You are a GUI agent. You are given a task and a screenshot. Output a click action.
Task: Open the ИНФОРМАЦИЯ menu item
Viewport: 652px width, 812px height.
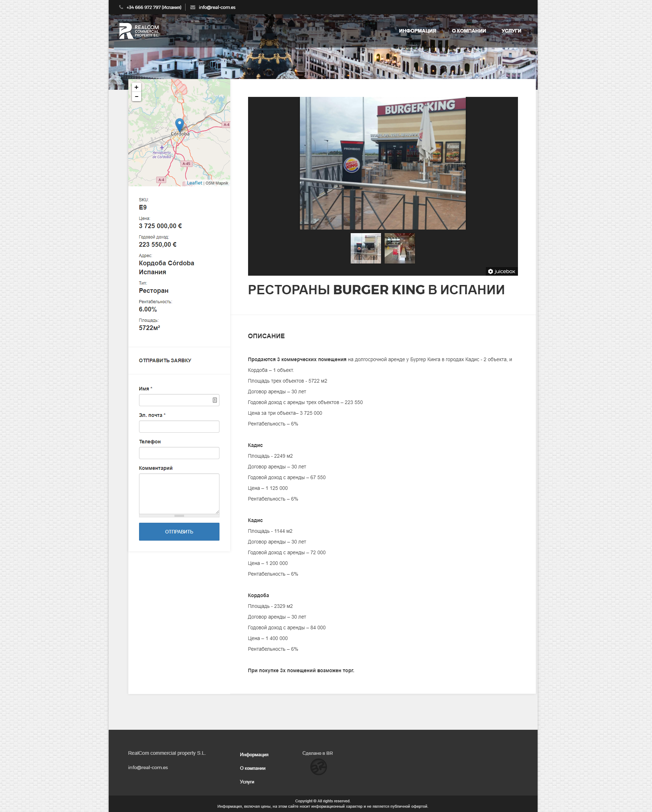(x=417, y=31)
